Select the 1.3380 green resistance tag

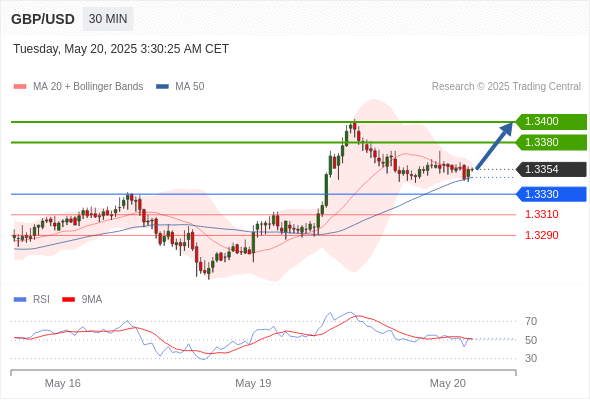(x=551, y=143)
